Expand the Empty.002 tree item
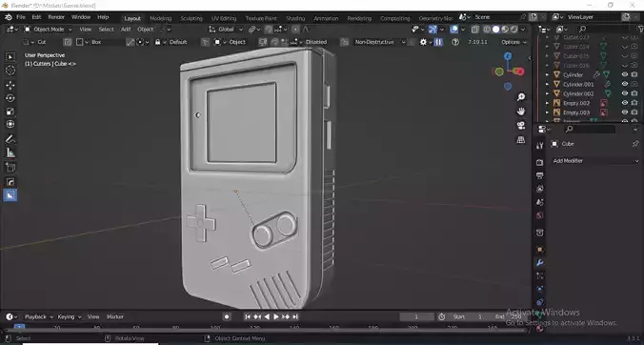Image resolution: width=644 pixels, height=345 pixels. coord(547,103)
